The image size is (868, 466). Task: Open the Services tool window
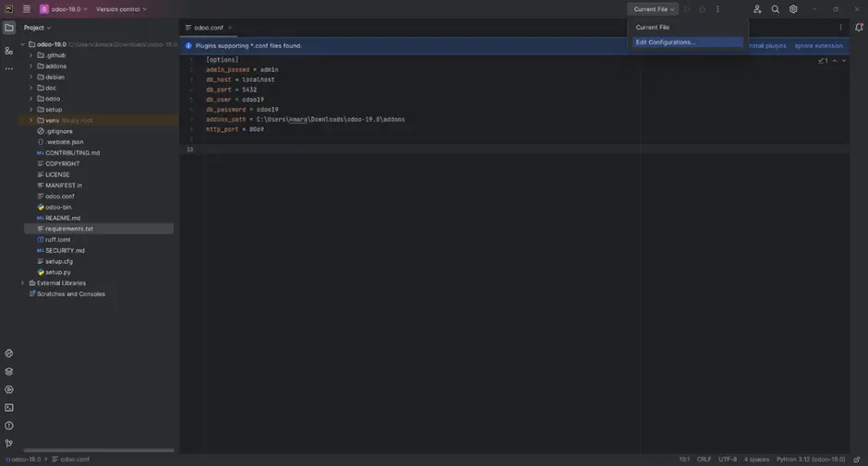tap(9, 389)
